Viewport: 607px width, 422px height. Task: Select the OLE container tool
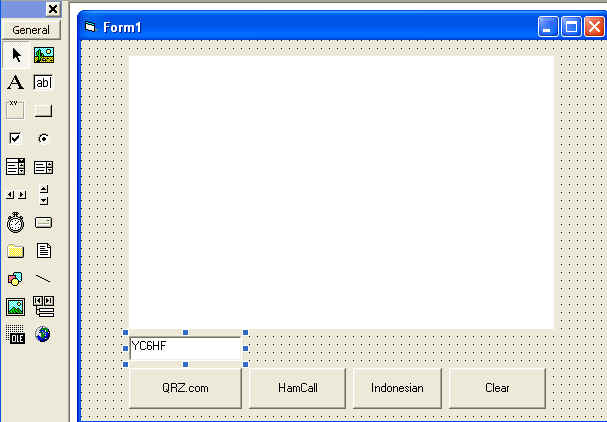[15, 334]
